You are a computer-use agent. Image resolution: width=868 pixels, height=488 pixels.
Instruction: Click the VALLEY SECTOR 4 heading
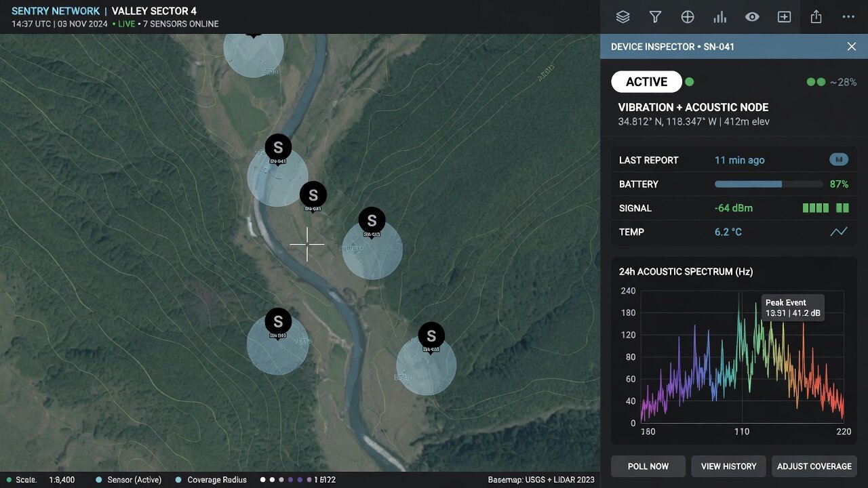click(x=154, y=12)
